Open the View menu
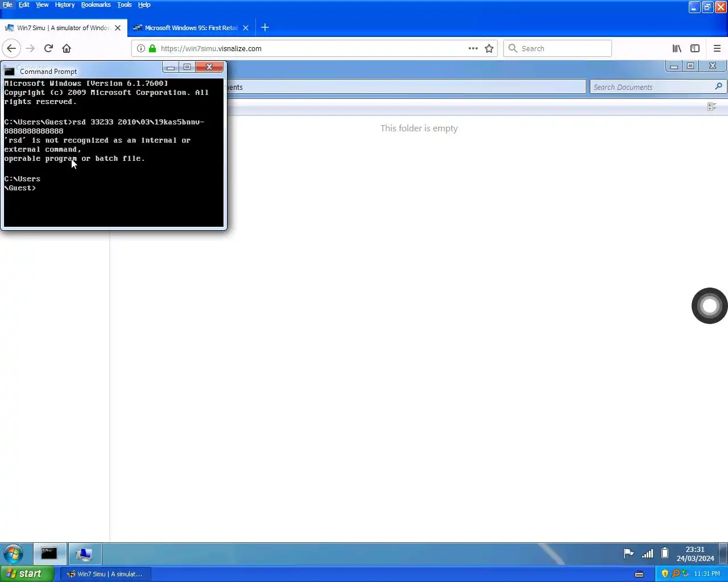 (42, 5)
